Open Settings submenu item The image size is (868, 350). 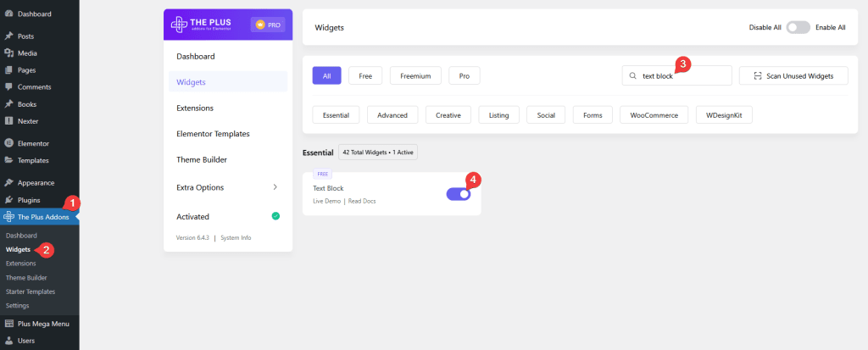pyautogui.click(x=17, y=306)
